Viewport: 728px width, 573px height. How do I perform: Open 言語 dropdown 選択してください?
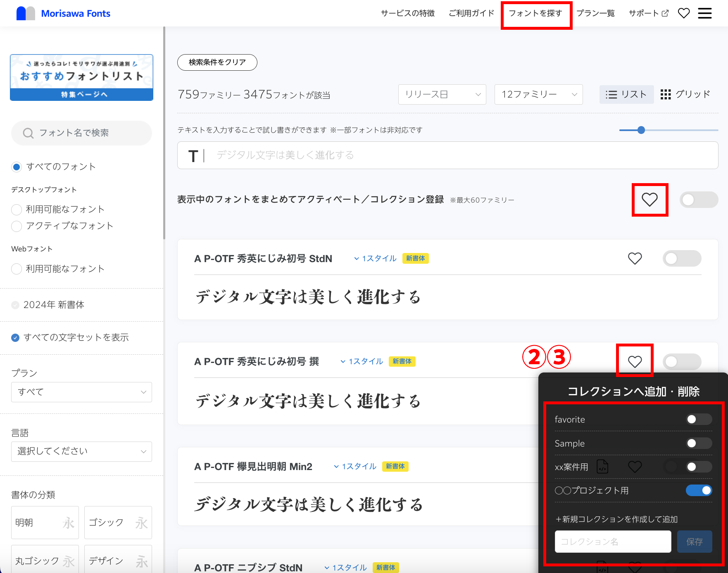[81, 451]
